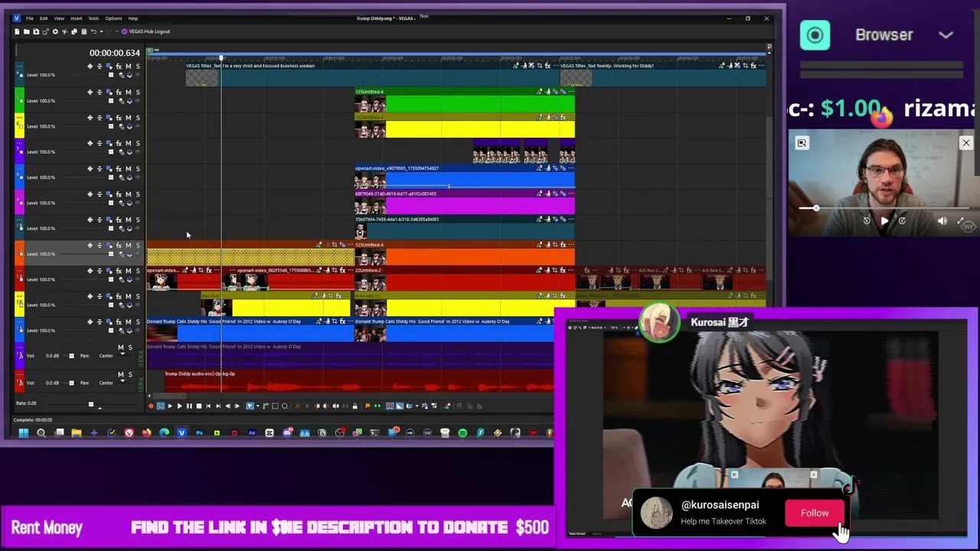
Task: Select the Selection Edit tool
Action: click(275, 406)
